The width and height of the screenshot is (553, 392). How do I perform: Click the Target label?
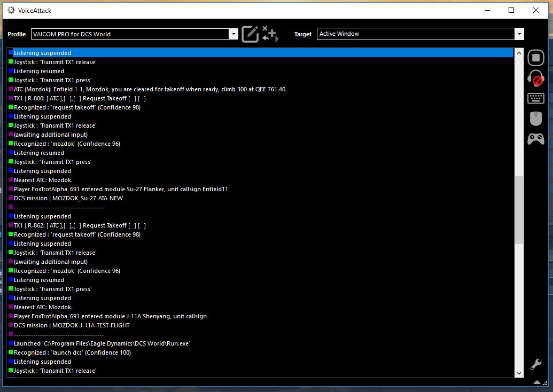[x=302, y=34]
